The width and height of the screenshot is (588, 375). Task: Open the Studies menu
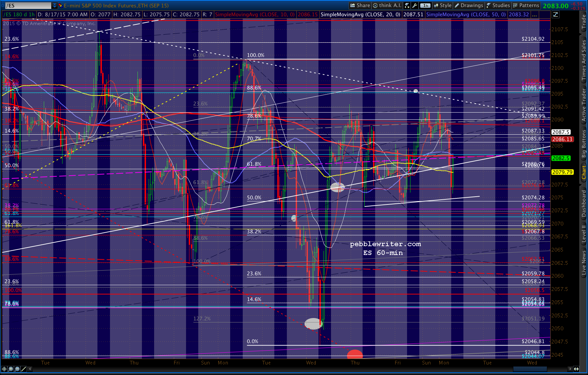point(498,5)
